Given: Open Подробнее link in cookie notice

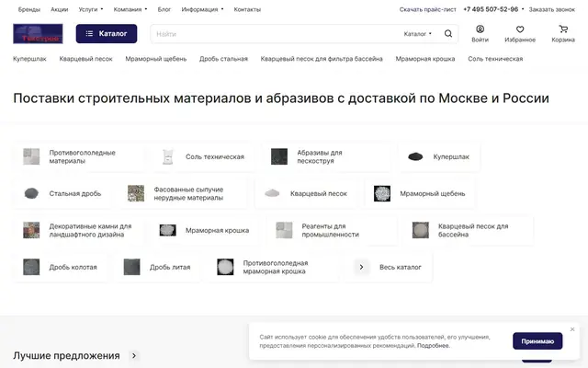Looking at the screenshot, I should [433, 346].
